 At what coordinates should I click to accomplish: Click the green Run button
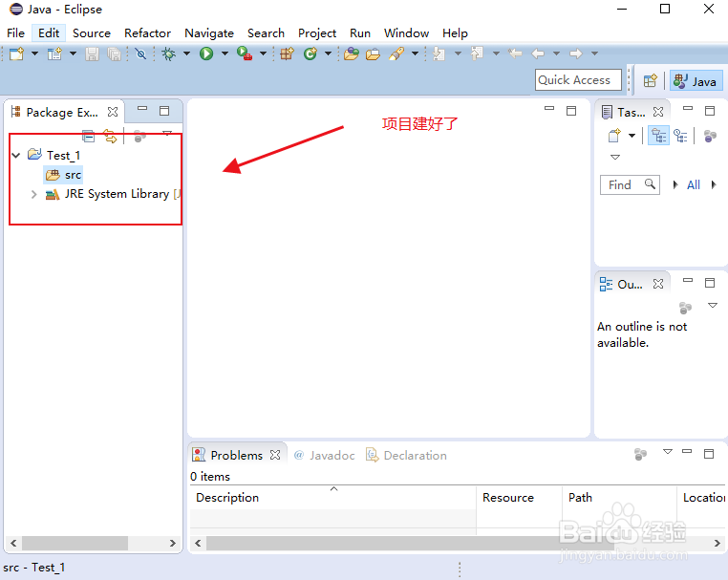pyautogui.click(x=206, y=54)
